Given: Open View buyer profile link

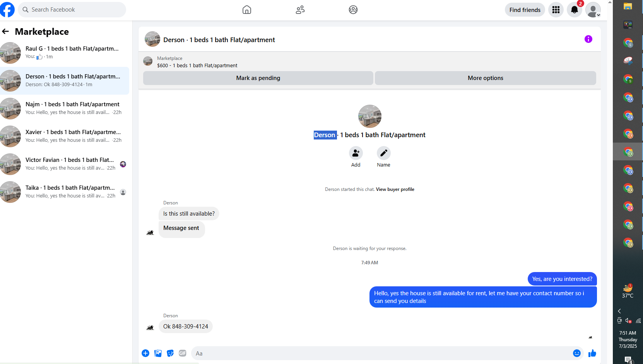Looking at the screenshot, I should click(x=395, y=189).
